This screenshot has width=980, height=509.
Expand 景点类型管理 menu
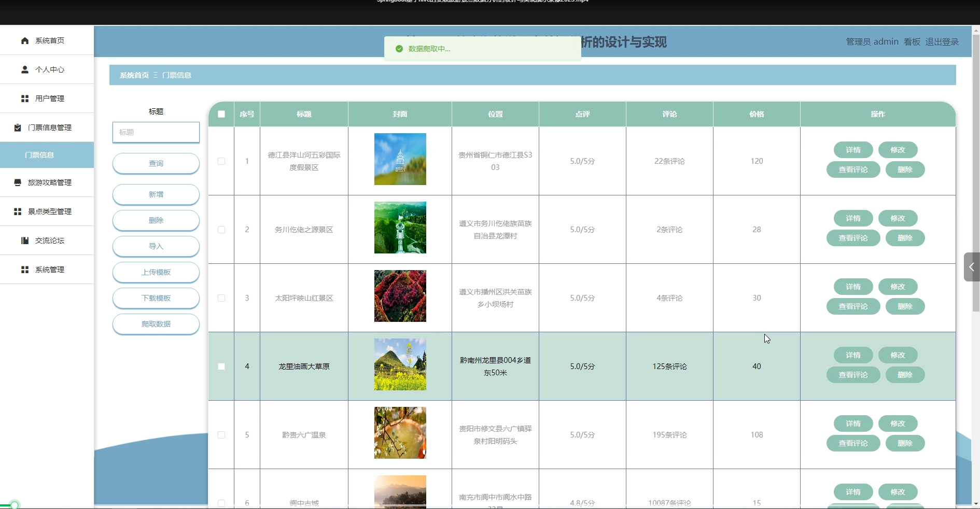47,211
